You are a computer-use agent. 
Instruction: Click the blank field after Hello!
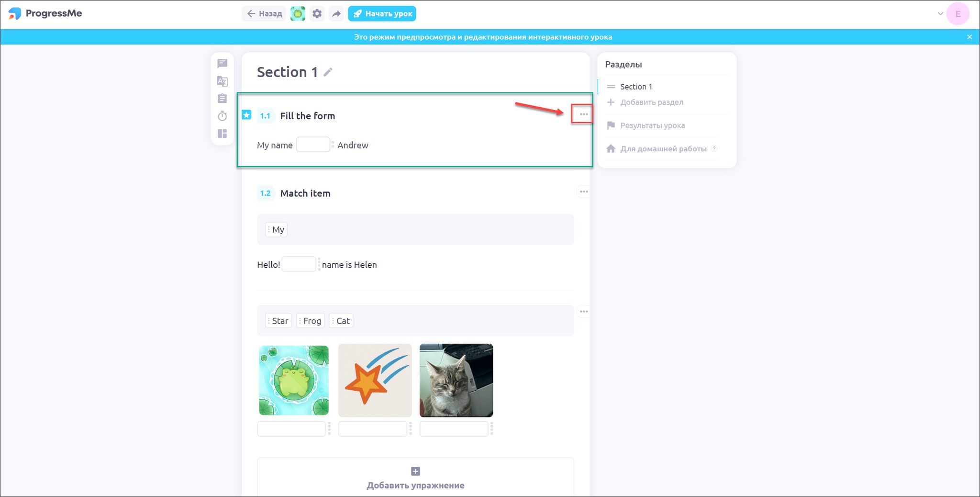coord(299,264)
